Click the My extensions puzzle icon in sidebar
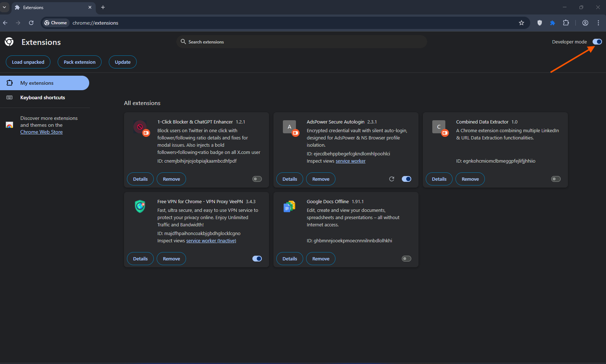The image size is (606, 364). click(x=9, y=83)
